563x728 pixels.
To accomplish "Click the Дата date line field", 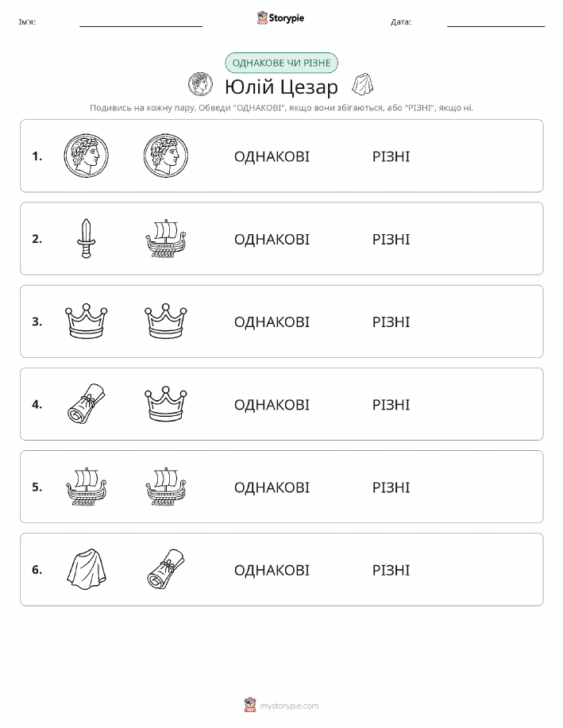I will coord(496,22).
